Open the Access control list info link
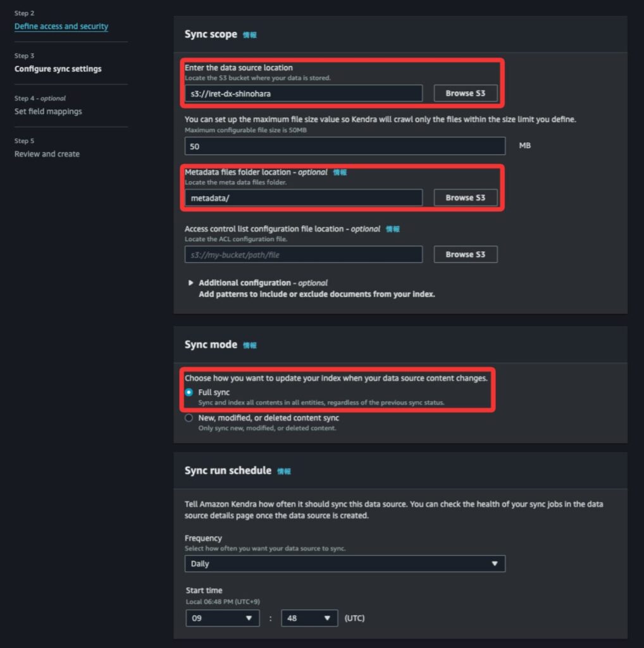This screenshot has width=644, height=648. tap(393, 229)
